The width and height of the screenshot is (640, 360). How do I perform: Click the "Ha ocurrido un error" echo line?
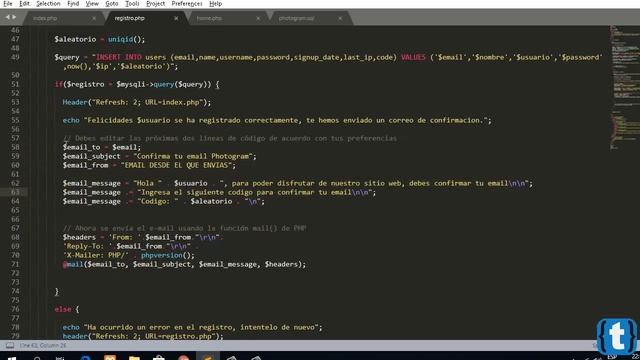(x=192, y=327)
